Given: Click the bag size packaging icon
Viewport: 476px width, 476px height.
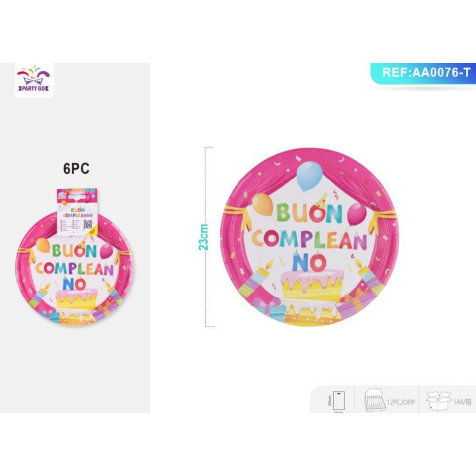Looking at the screenshot, I should 338,401.
